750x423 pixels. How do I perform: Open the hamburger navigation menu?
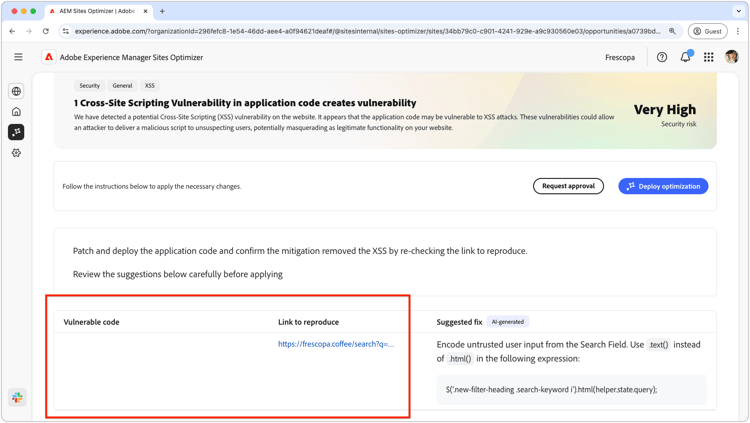point(18,57)
